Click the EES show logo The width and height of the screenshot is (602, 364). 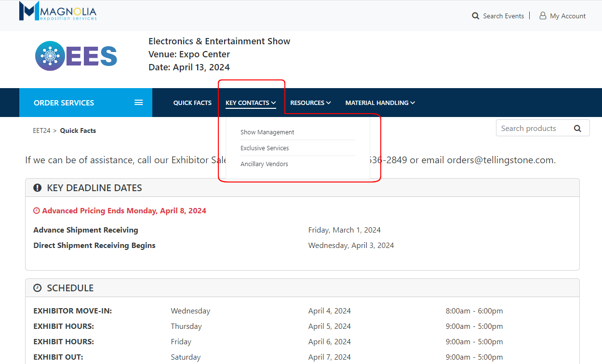[x=76, y=56]
